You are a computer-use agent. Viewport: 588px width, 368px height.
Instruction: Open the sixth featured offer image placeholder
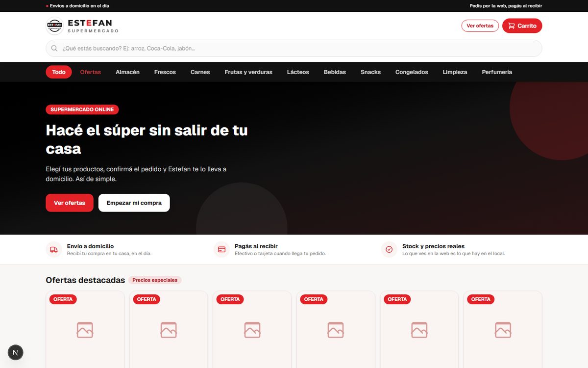tap(503, 330)
